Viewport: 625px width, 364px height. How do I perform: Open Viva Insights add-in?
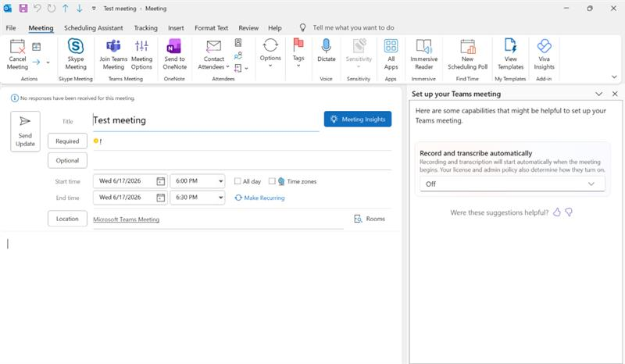pyautogui.click(x=544, y=55)
